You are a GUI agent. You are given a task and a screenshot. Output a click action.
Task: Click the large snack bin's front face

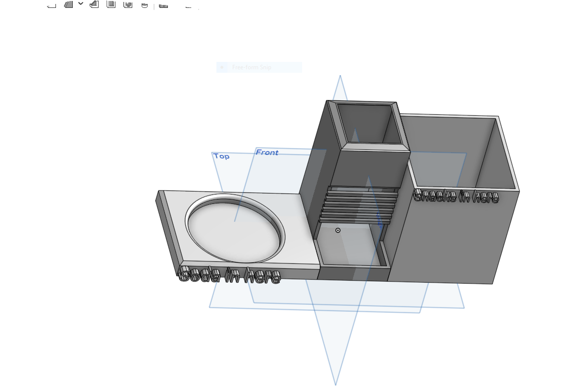click(453, 238)
